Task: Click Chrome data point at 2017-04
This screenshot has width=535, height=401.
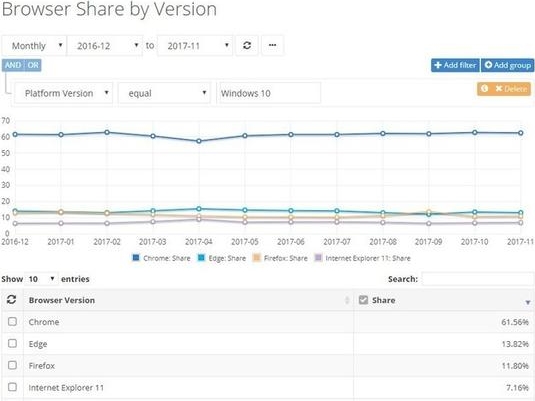Action: 199,141
